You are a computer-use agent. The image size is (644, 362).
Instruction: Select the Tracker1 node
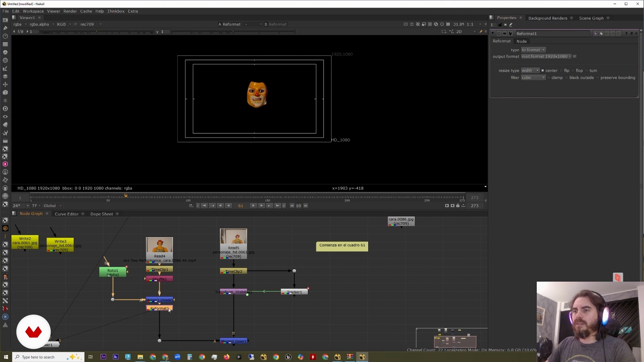pyautogui.click(x=294, y=292)
